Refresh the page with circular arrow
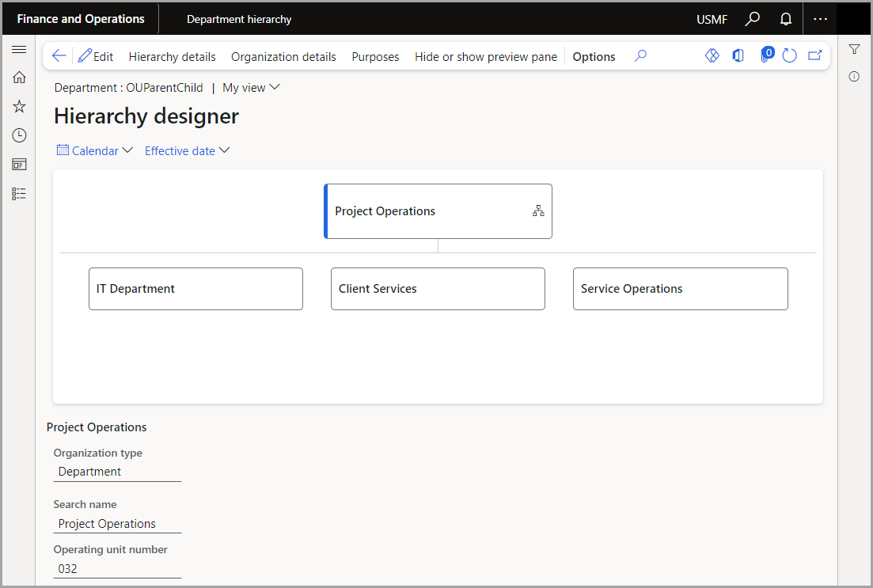This screenshot has width=873, height=588. (789, 55)
